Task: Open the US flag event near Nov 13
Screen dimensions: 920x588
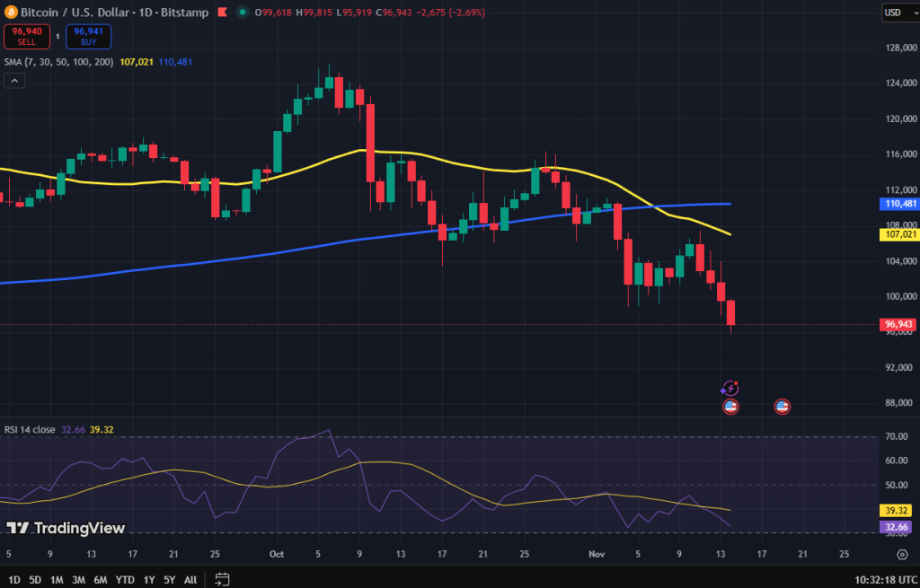Action: pyautogui.click(x=730, y=407)
